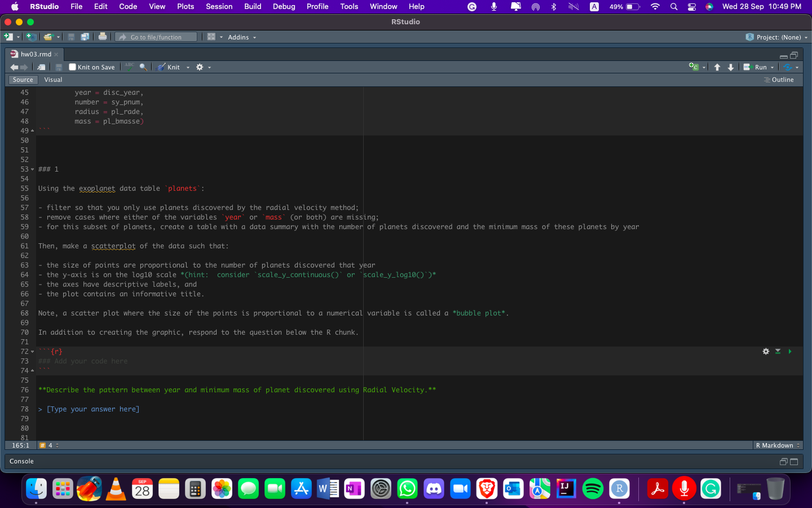Viewport: 812px width, 508px height.
Task: Click the Print current file icon
Action: click(x=103, y=37)
